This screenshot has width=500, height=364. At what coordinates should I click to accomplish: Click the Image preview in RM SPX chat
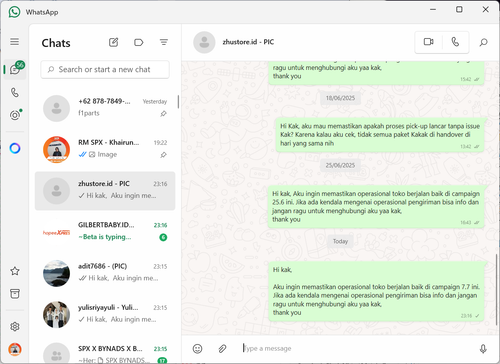(103, 154)
